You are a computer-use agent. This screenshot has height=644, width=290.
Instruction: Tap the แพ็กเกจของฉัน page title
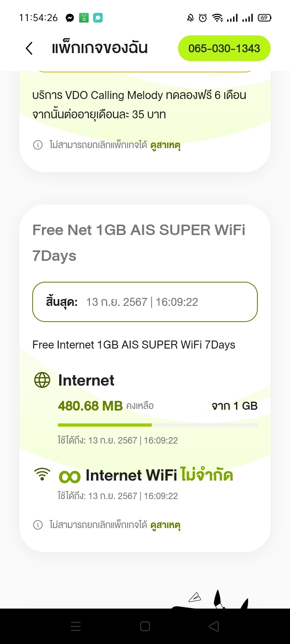99,48
